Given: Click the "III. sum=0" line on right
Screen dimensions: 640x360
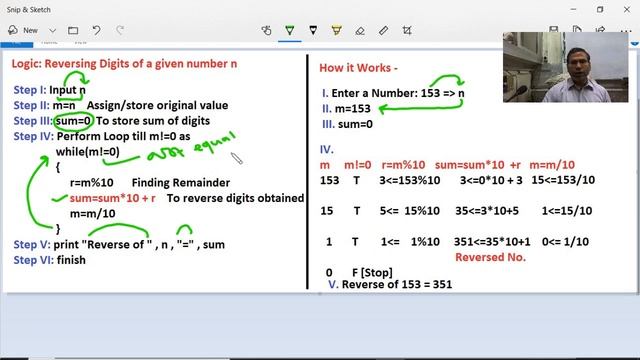Looking at the screenshot, I should 347,124.
